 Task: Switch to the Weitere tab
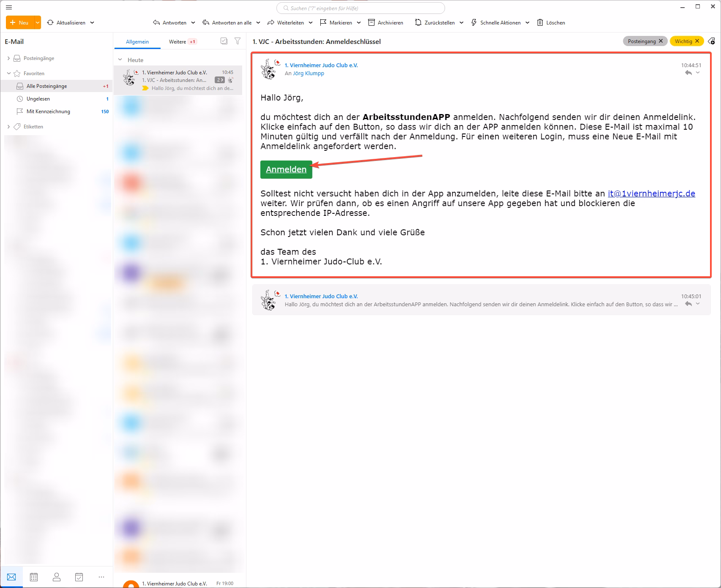coord(178,41)
